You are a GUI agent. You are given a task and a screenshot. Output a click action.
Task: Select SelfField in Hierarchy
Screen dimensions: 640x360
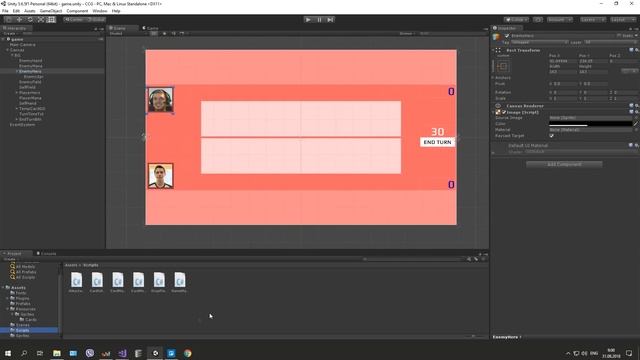click(27, 87)
